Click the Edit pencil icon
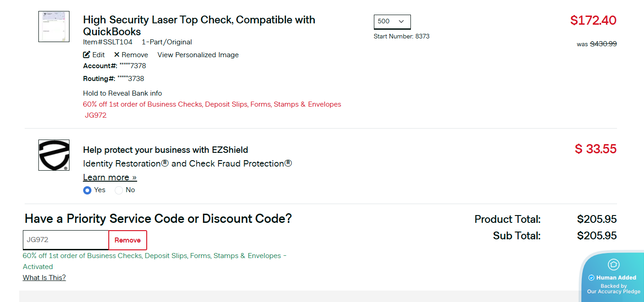Screen dimensions: 644x302 87,55
